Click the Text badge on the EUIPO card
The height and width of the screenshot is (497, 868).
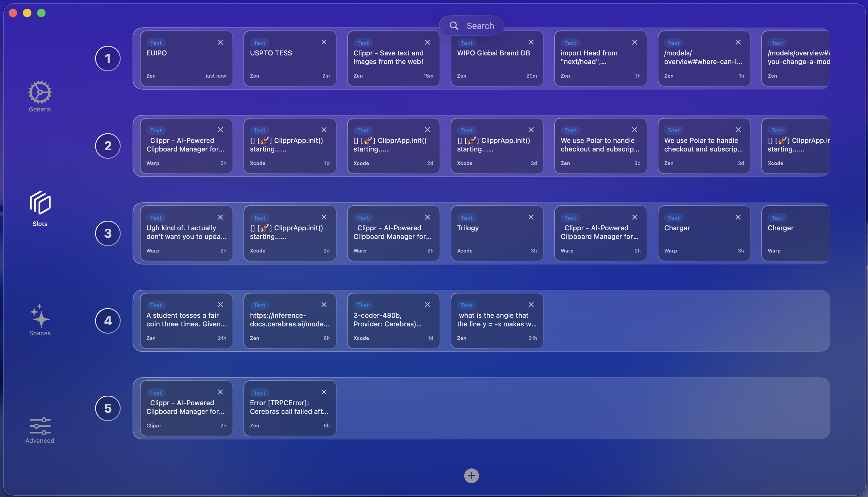tap(156, 43)
